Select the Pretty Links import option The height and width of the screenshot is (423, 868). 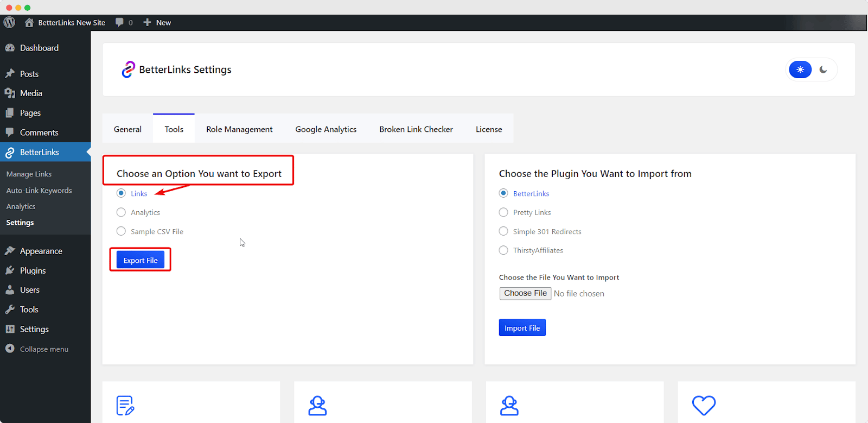coord(503,212)
